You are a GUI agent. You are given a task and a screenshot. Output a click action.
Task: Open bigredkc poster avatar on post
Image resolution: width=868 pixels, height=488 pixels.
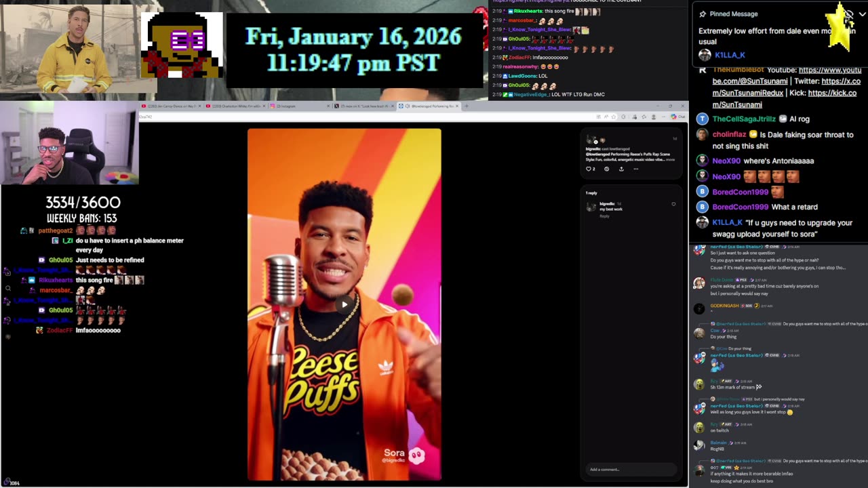point(589,139)
